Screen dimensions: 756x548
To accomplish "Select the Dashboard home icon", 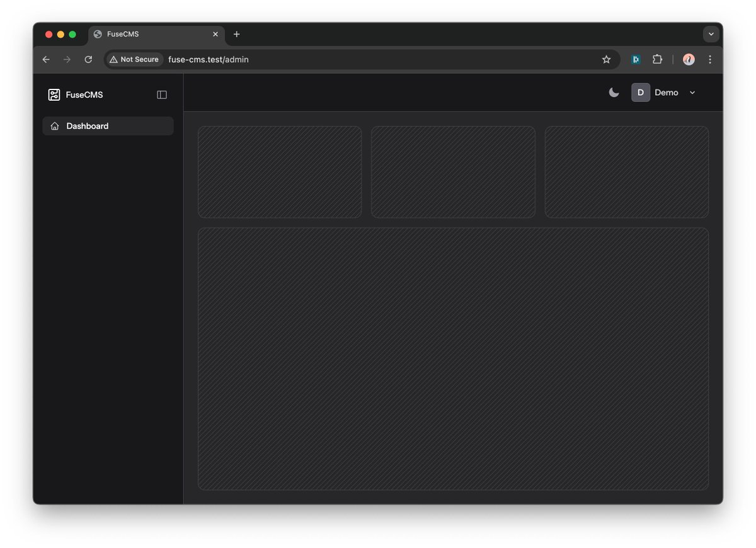I will tap(54, 126).
